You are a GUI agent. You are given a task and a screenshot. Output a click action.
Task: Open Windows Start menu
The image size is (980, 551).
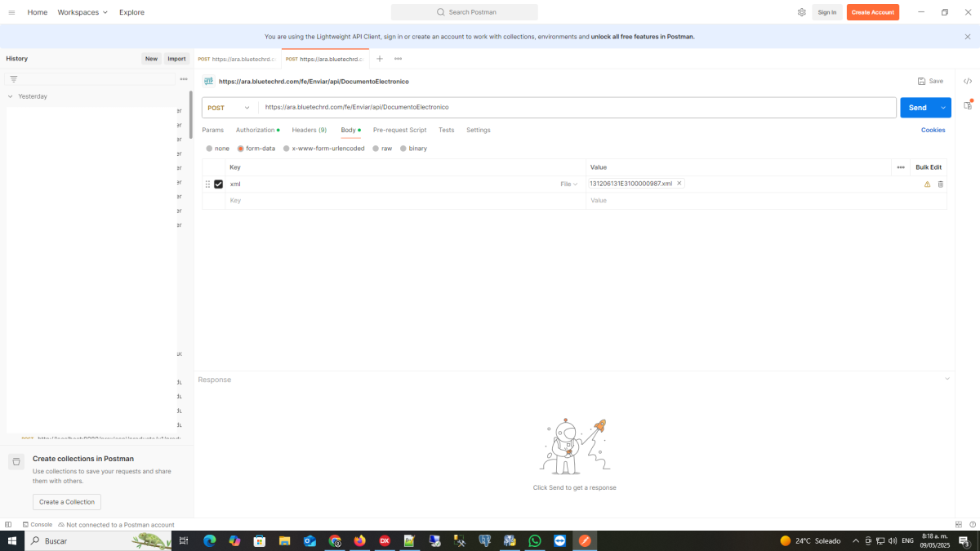click(12, 540)
